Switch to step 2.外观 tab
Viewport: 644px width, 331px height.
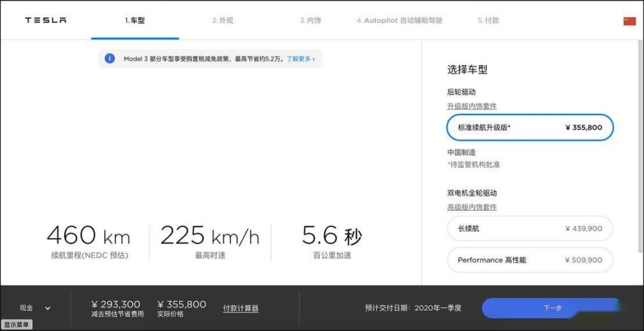(223, 20)
